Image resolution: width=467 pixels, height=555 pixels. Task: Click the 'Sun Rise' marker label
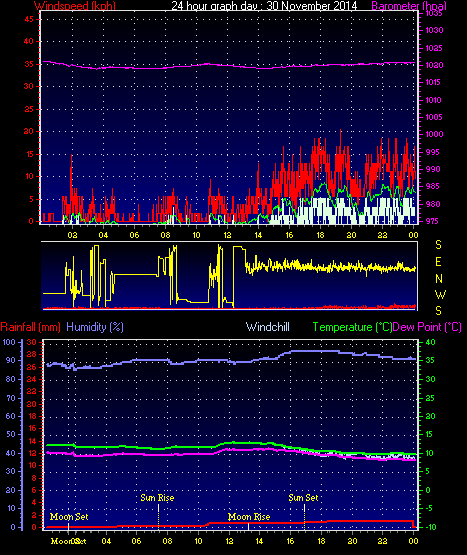(157, 498)
